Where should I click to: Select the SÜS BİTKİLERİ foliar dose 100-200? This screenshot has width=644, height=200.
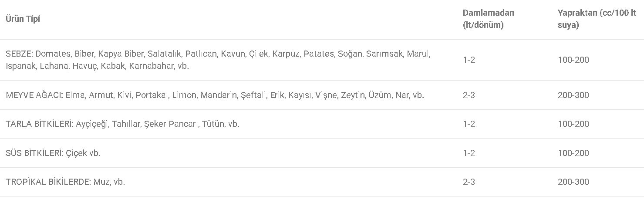pos(573,153)
